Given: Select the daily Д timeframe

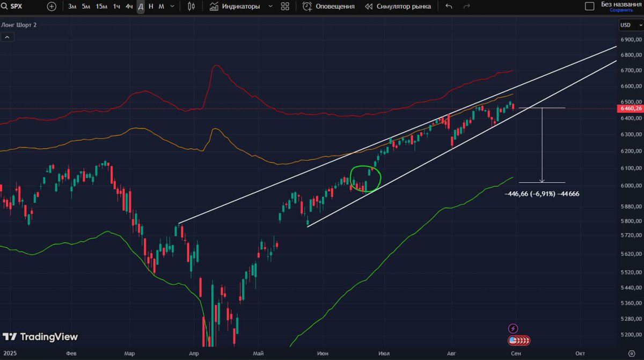Looking at the screenshot, I should click(141, 6).
